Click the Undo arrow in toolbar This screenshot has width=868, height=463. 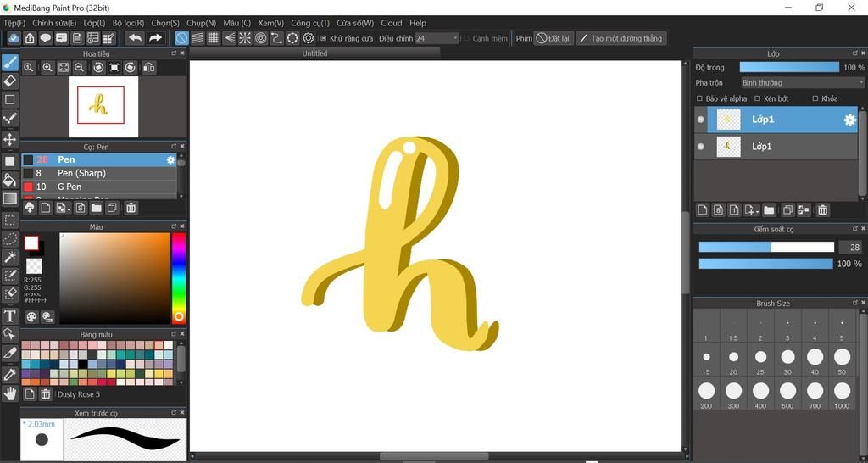pos(135,37)
